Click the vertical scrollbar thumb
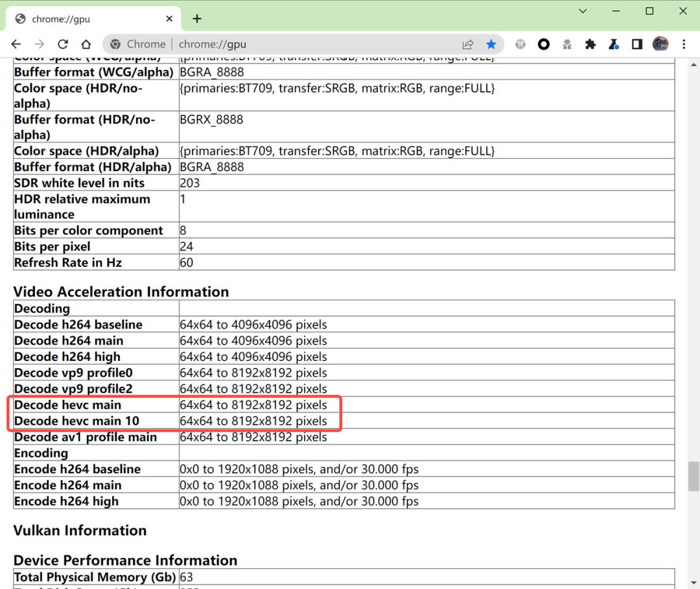700x589 pixels. [x=694, y=476]
